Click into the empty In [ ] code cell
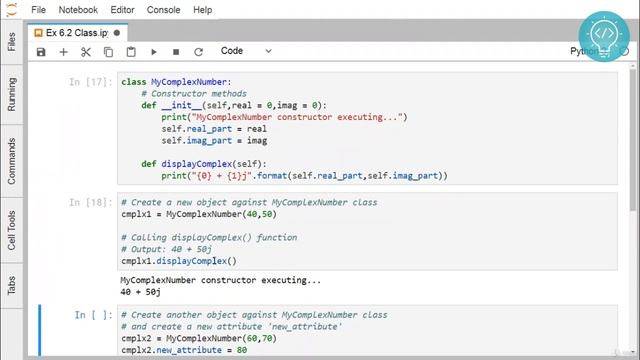This screenshot has height=360, width=640. 367,331
